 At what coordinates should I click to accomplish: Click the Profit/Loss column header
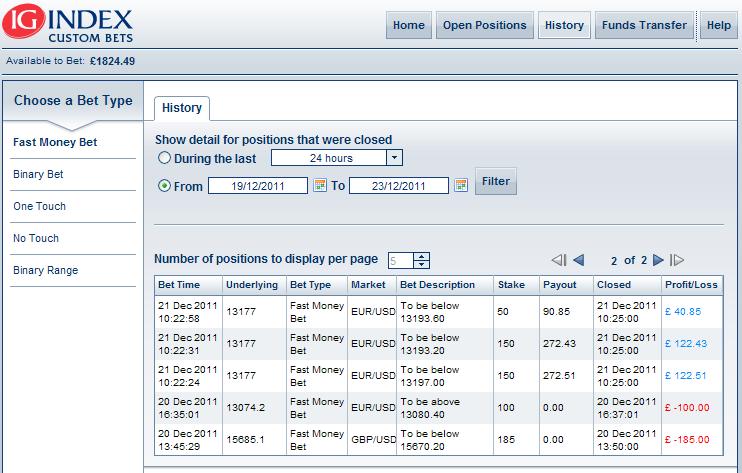[691, 285]
